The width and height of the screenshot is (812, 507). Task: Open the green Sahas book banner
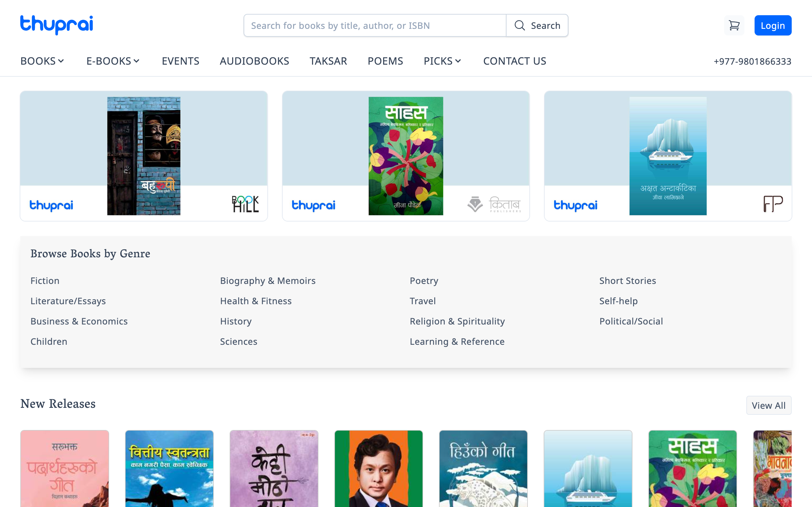click(406, 156)
